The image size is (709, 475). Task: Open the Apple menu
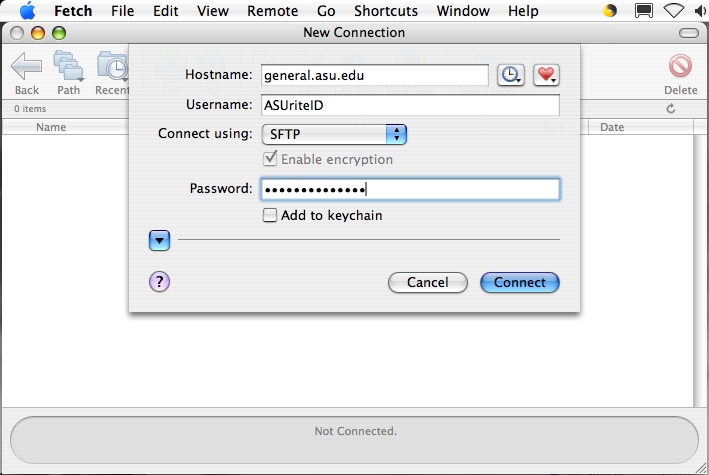[x=28, y=11]
